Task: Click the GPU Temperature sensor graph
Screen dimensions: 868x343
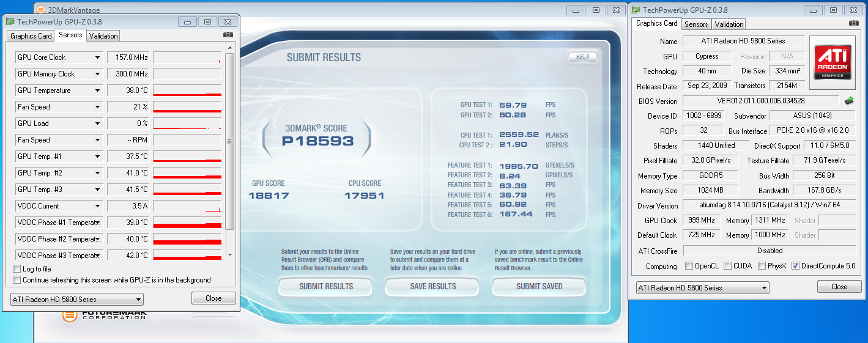Action: [187, 90]
